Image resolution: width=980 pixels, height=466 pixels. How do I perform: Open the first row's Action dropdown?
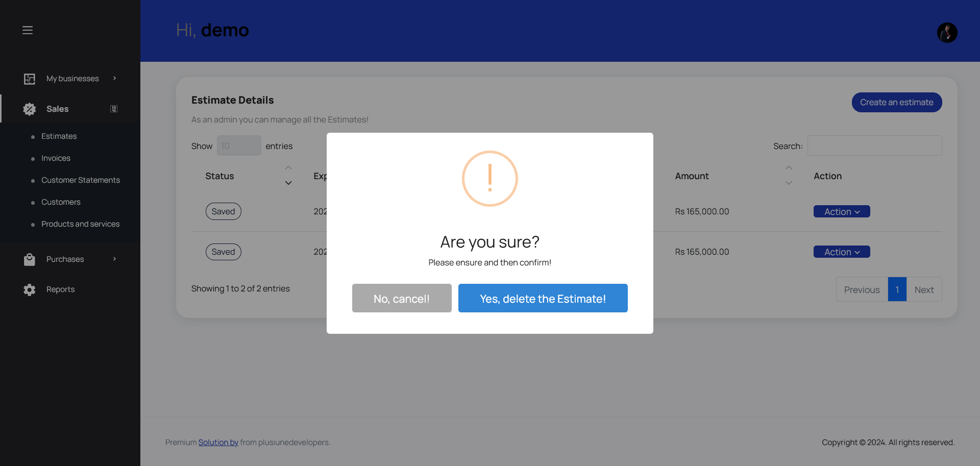click(841, 211)
